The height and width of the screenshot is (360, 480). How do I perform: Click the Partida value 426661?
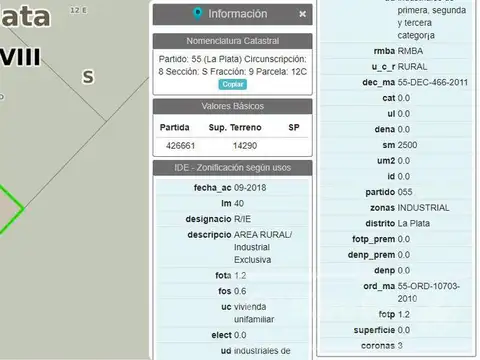coord(180,146)
